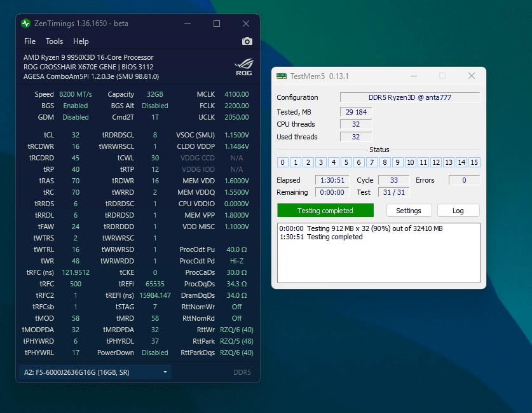Click the GDM value Disabled

tap(76, 117)
